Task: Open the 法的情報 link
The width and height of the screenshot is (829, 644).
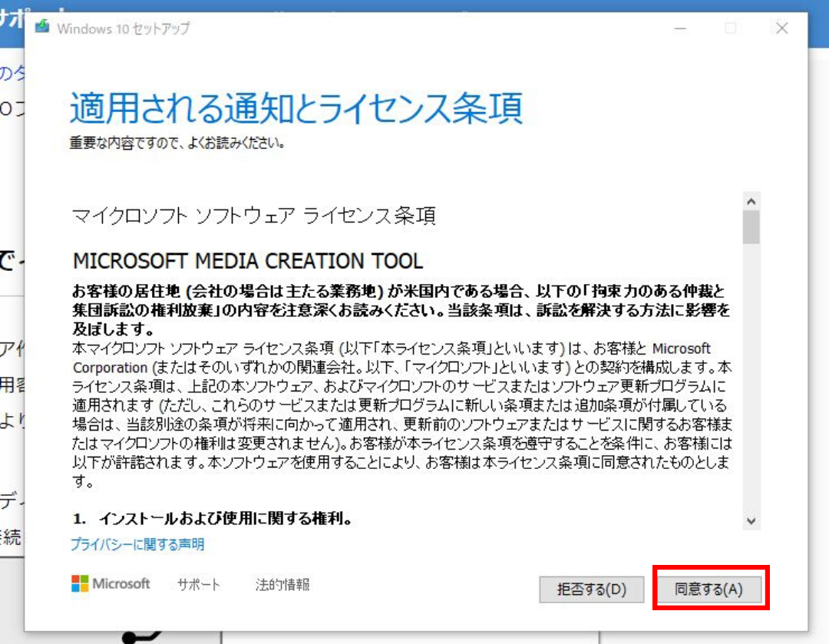Action: click(x=282, y=584)
